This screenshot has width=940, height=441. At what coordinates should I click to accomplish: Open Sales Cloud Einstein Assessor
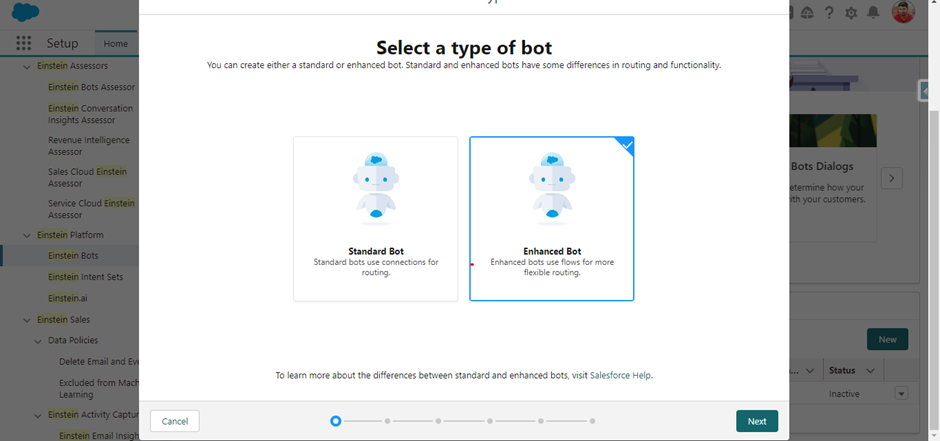[x=88, y=177]
